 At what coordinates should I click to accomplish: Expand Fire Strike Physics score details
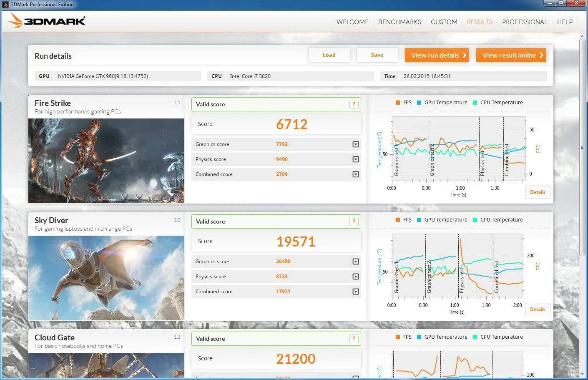pos(356,159)
